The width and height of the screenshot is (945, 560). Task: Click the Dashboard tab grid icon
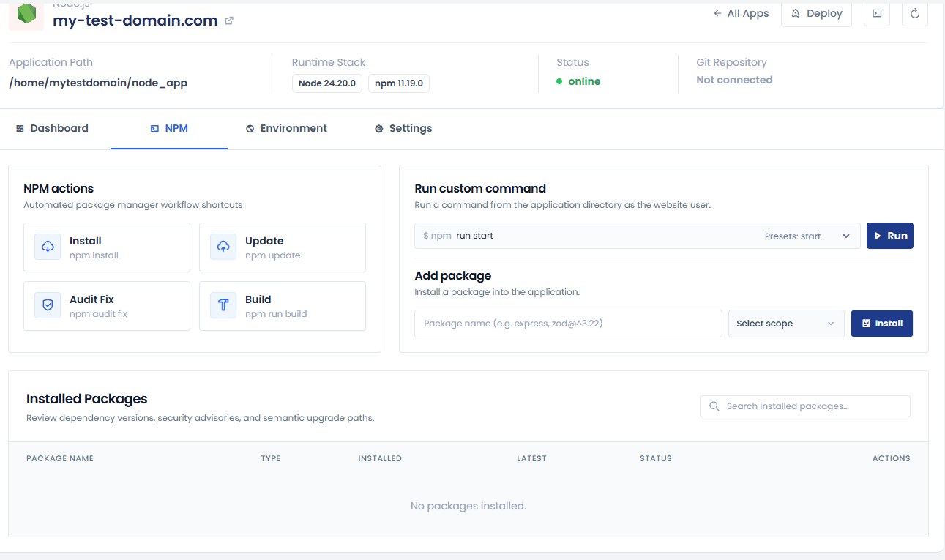pos(20,128)
